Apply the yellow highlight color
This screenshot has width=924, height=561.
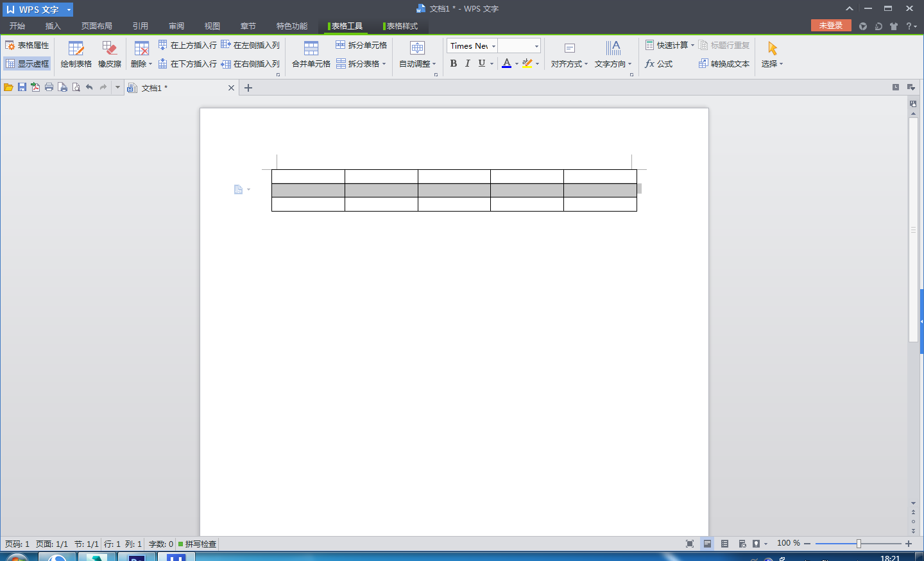pyautogui.click(x=527, y=63)
